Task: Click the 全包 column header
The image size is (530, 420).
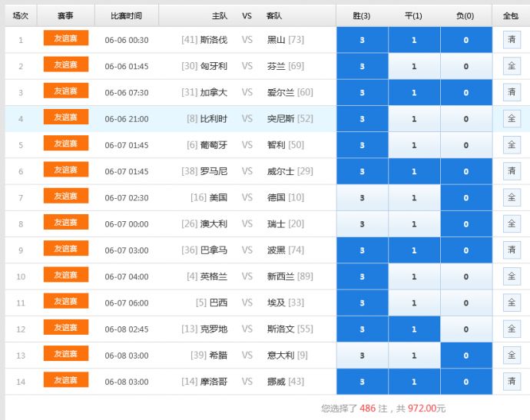Action: coord(510,15)
